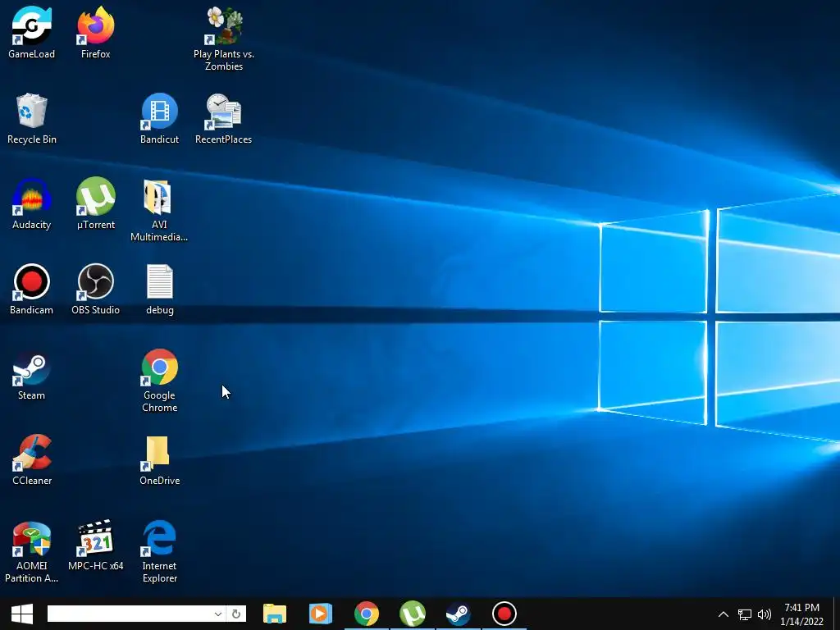Open the GameLoad desktop shortcut

click(32, 32)
